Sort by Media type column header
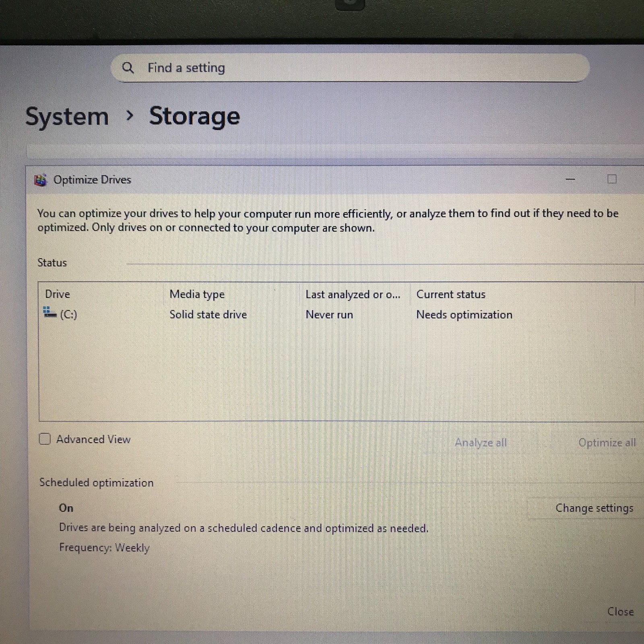The image size is (644, 644). [197, 294]
